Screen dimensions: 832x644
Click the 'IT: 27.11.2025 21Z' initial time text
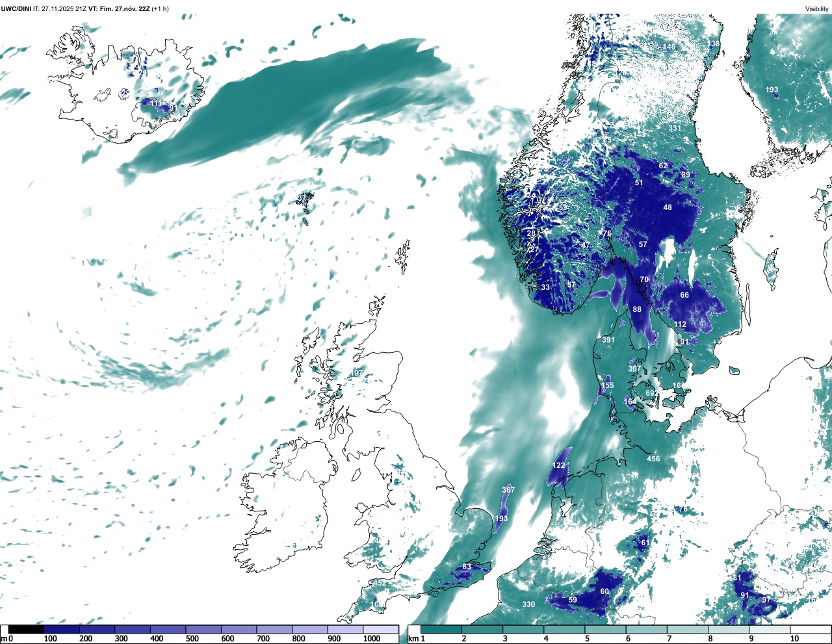[60, 8]
